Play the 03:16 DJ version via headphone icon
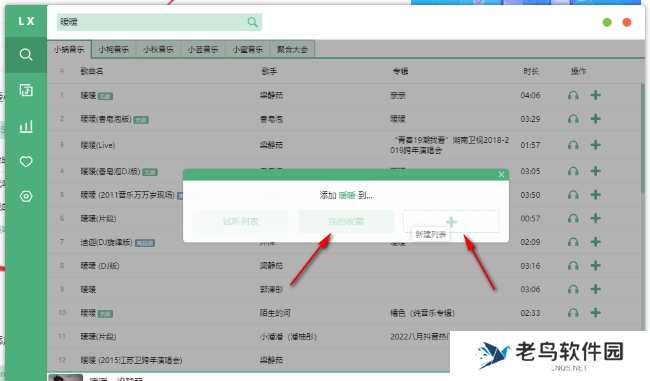Screen dimensions: 650x381 point(573,266)
